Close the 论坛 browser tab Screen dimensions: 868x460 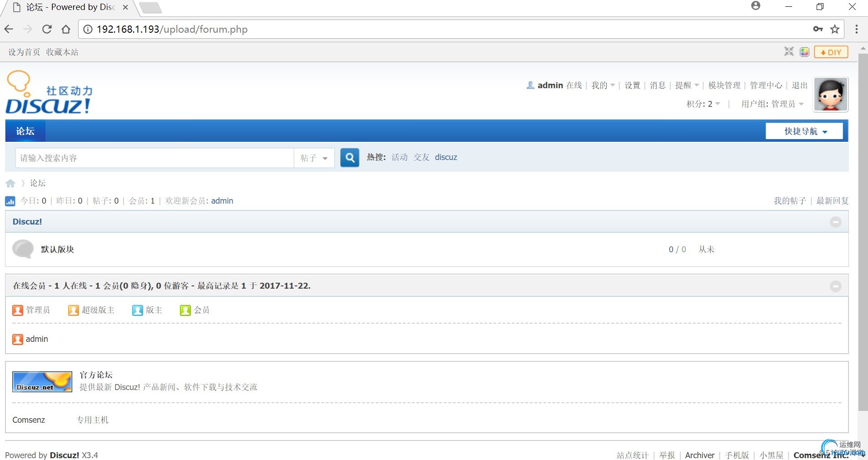(x=125, y=7)
